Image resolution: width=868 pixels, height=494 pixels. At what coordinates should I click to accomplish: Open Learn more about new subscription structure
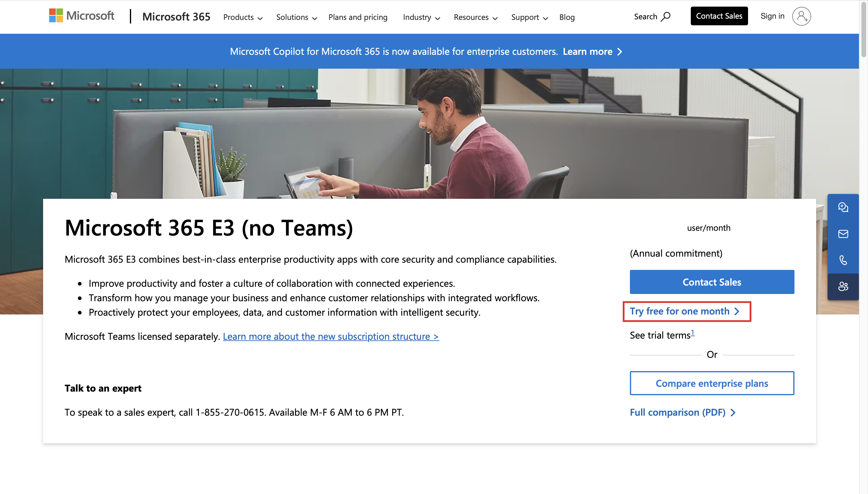tap(331, 336)
